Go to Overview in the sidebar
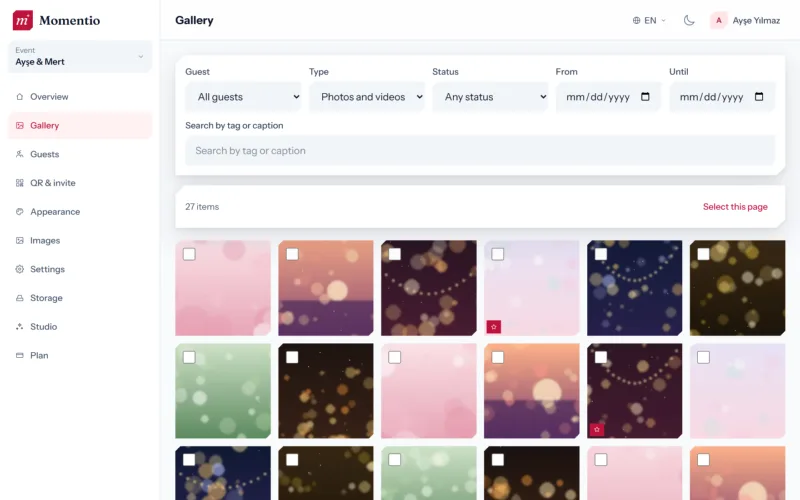This screenshot has width=800, height=500. (x=80, y=96)
